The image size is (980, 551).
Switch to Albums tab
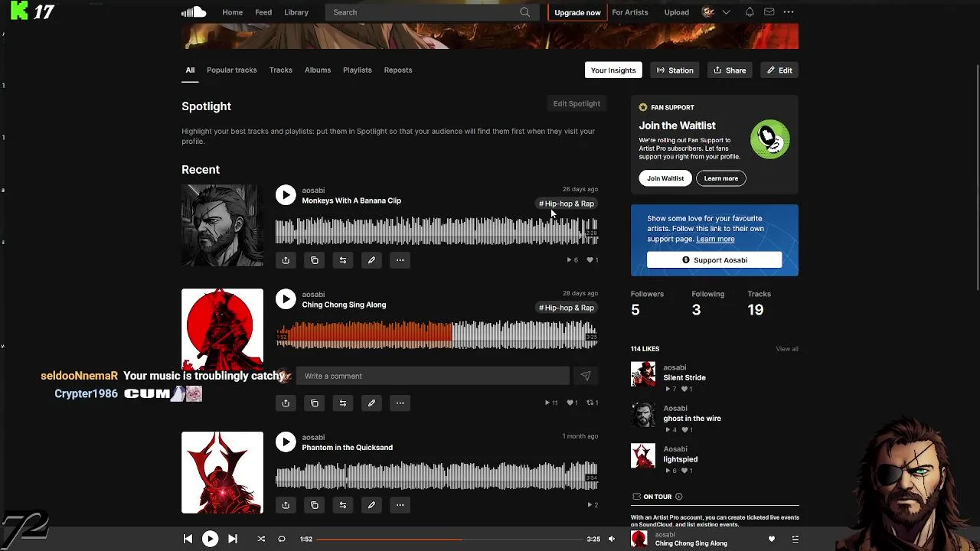coord(318,70)
